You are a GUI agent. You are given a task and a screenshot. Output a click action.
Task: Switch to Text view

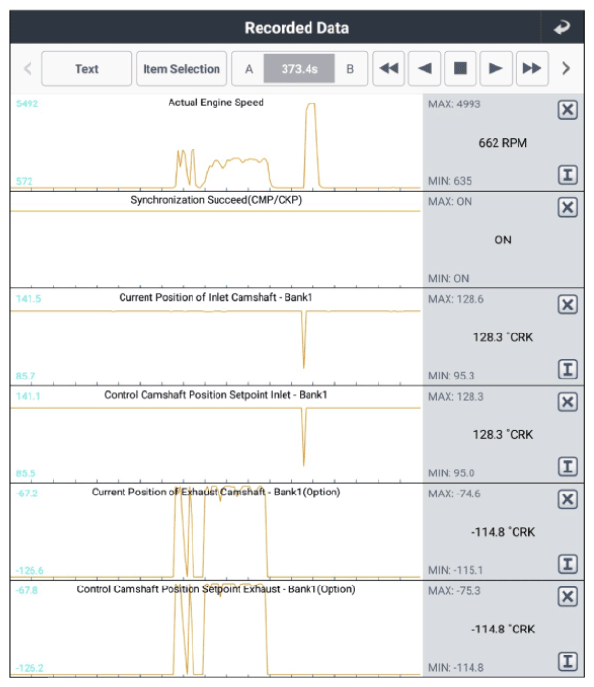(87, 69)
